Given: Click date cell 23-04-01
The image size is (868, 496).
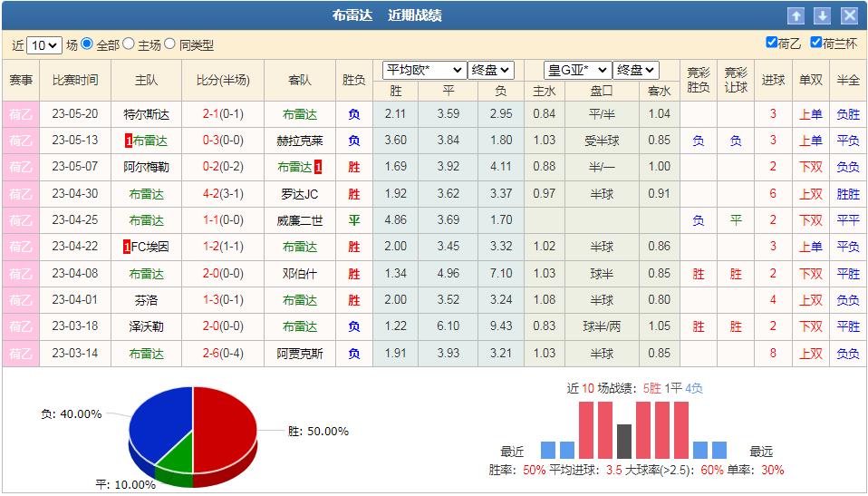Looking at the screenshot, I should (x=75, y=300).
